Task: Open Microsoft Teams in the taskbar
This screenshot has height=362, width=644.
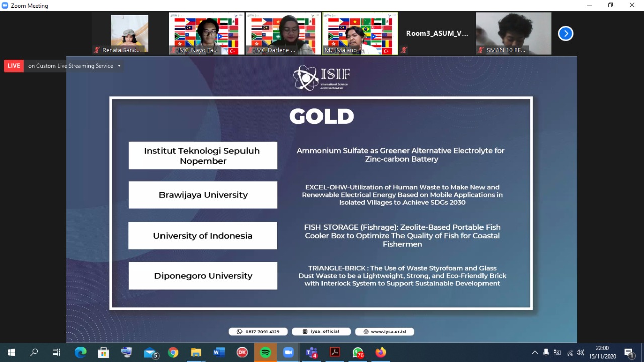Action: coord(311,352)
